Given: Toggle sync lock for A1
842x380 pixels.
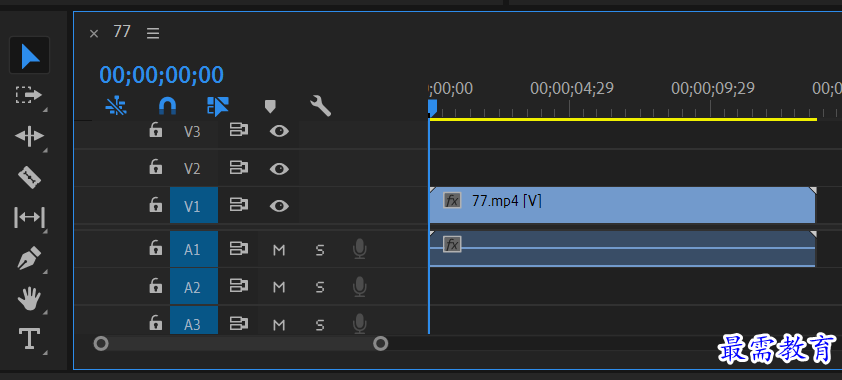Looking at the screenshot, I should pos(239,249).
